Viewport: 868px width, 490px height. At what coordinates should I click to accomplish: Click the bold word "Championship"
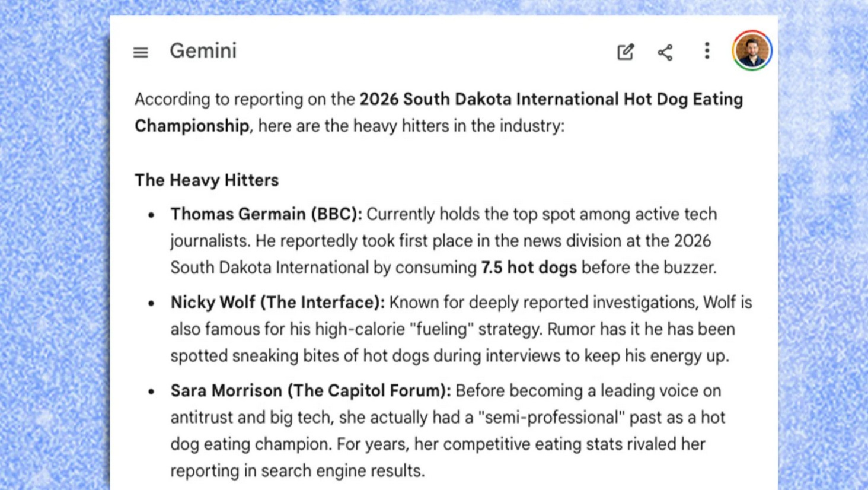192,126
